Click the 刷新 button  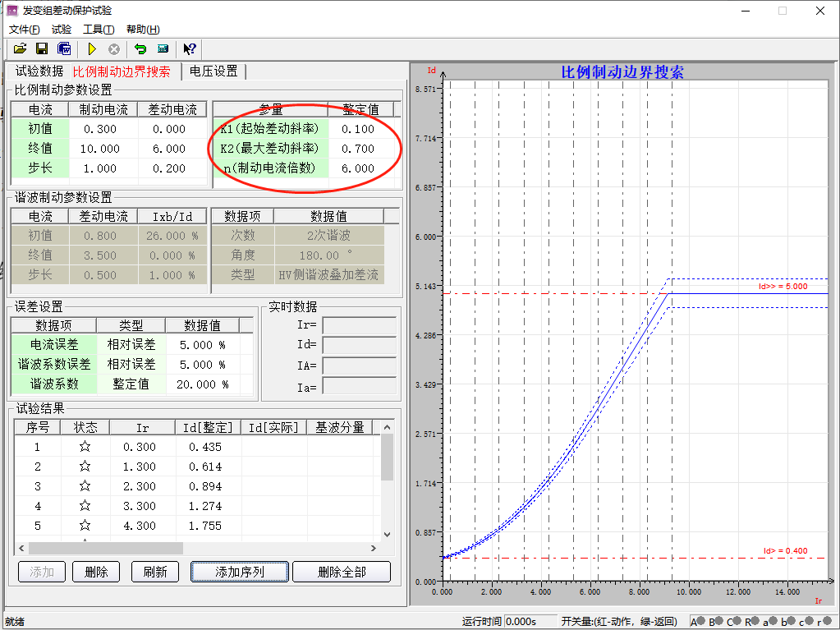point(154,572)
